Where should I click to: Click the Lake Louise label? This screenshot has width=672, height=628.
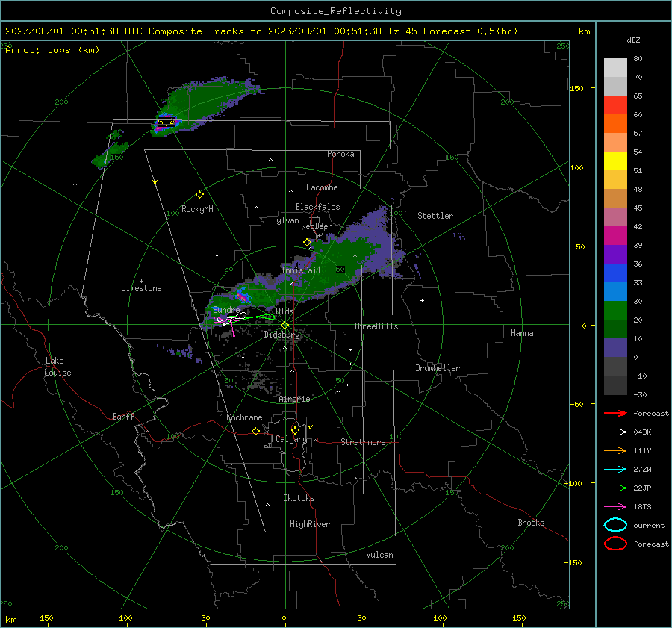[x=57, y=367]
